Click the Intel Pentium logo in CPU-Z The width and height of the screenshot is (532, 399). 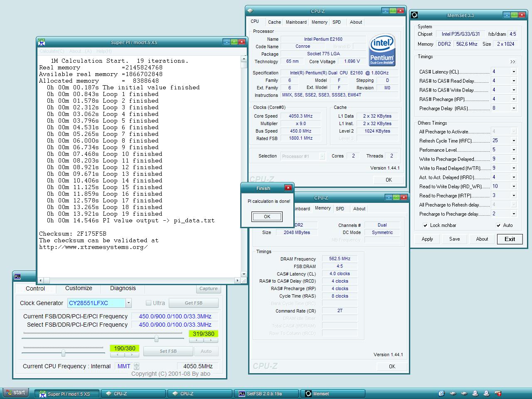(x=382, y=50)
